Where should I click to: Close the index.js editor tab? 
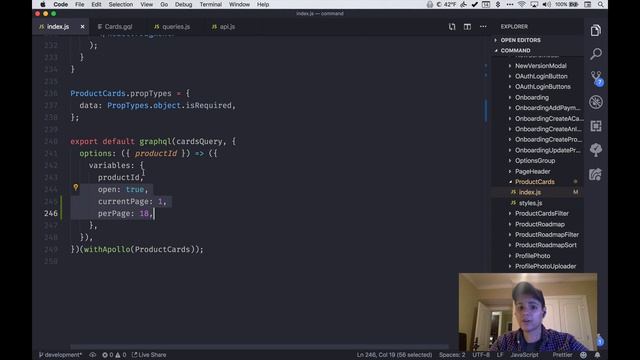[82, 27]
